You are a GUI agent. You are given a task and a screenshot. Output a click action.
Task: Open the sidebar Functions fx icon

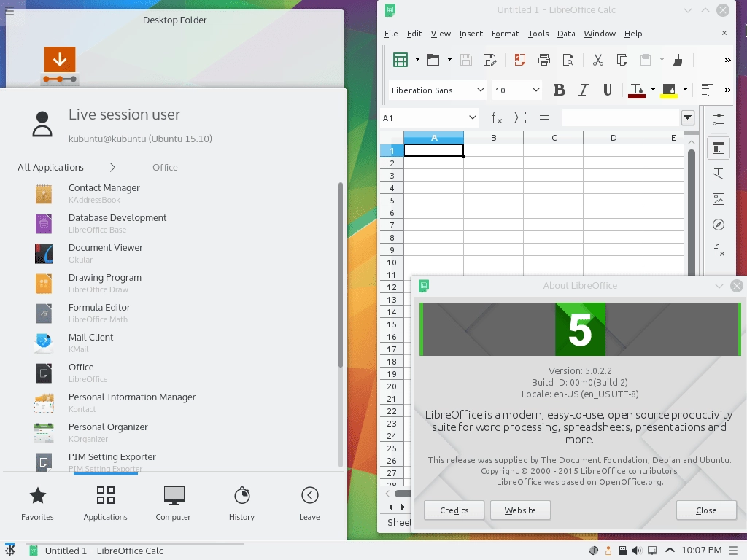(719, 250)
